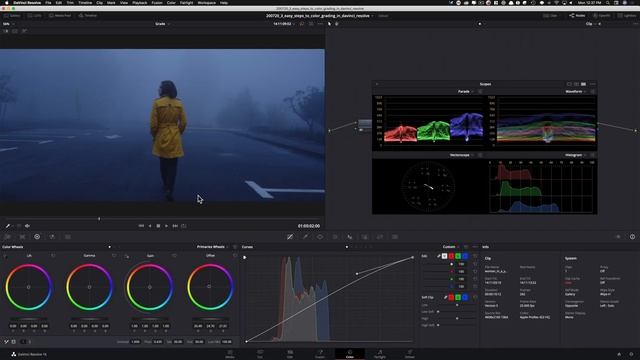Select the Color Wheels palette icon

[x=37, y=237]
